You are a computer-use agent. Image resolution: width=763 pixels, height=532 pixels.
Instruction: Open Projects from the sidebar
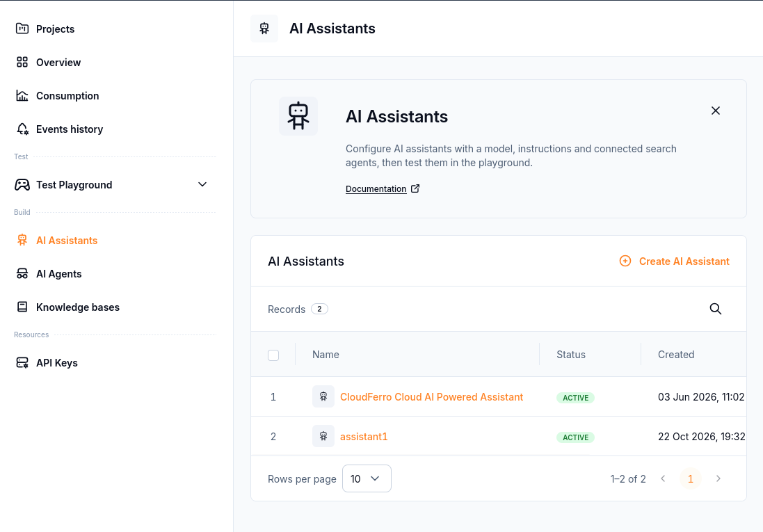click(x=55, y=29)
